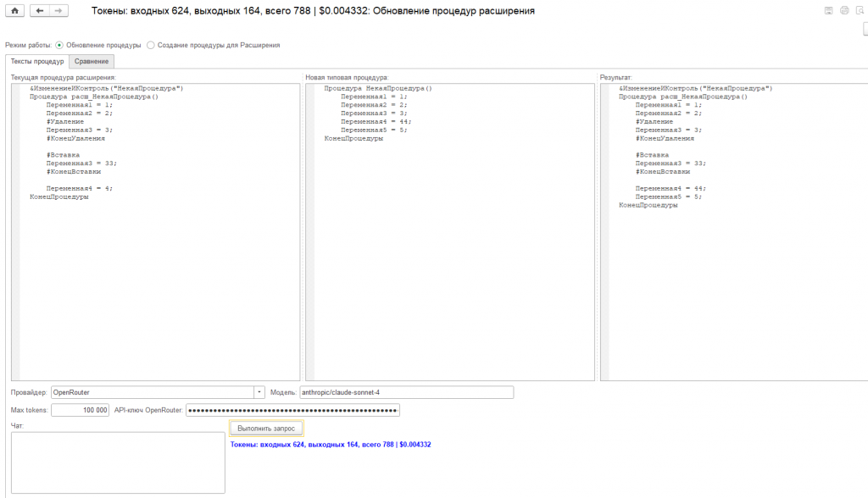Click #КонецВставки in current procedure pane
This screenshot has width=868, height=498.
click(x=74, y=172)
